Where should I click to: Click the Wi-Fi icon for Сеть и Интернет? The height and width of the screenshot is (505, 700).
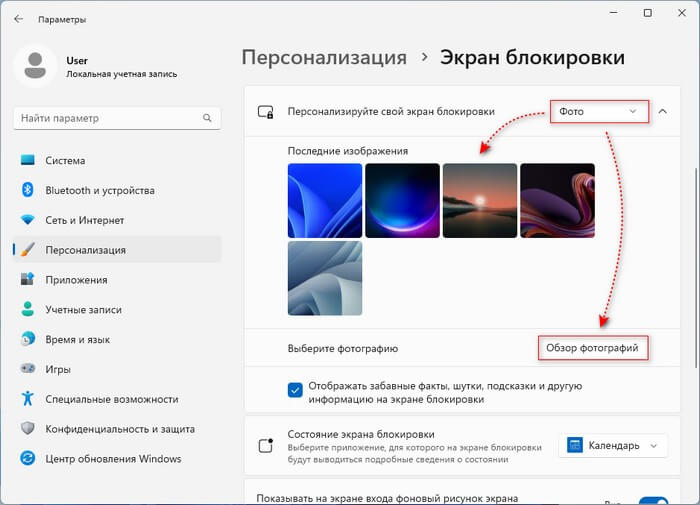coord(28,220)
